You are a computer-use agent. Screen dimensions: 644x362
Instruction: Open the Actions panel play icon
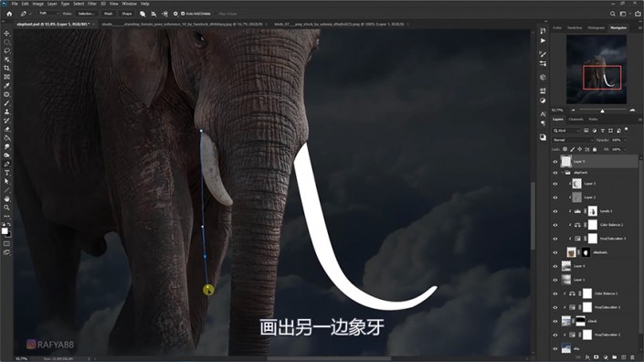[x=543, y=40]
